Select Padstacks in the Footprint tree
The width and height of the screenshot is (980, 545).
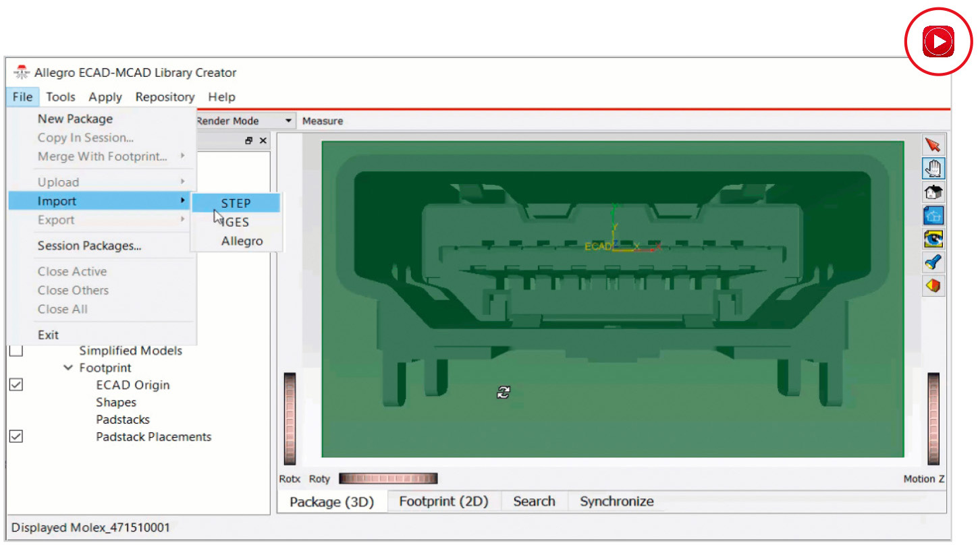123,420
